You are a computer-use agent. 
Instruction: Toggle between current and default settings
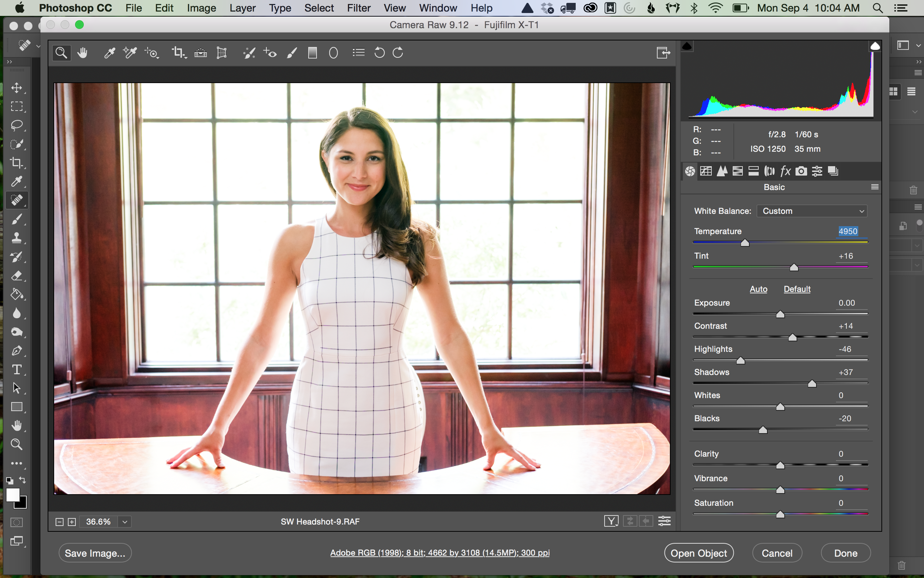click(x=664, y=521)
